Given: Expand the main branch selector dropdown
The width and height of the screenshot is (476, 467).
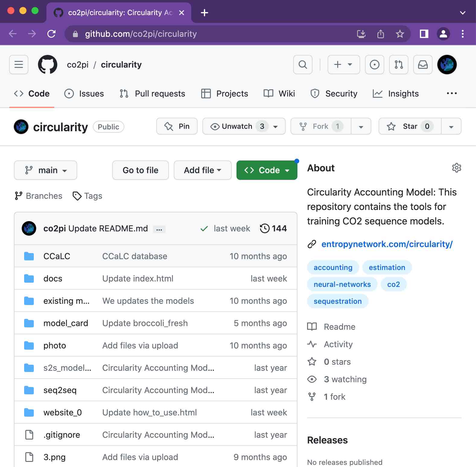Looking at the screenshot, I should pos(46,170).
